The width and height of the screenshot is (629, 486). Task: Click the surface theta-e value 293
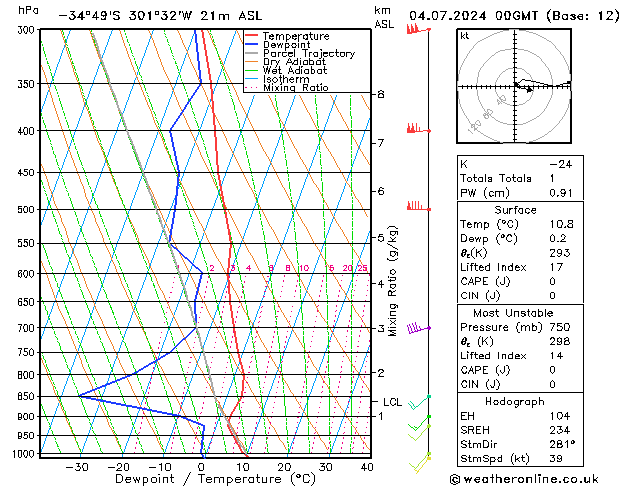point(560,253)
